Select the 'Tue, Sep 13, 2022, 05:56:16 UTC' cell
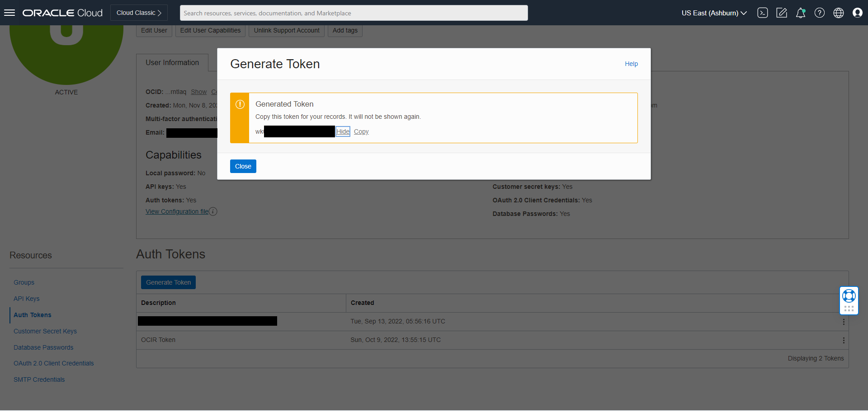Image resolution: width=868 pixels, height=412 pixels. click(x=398, y=321)
